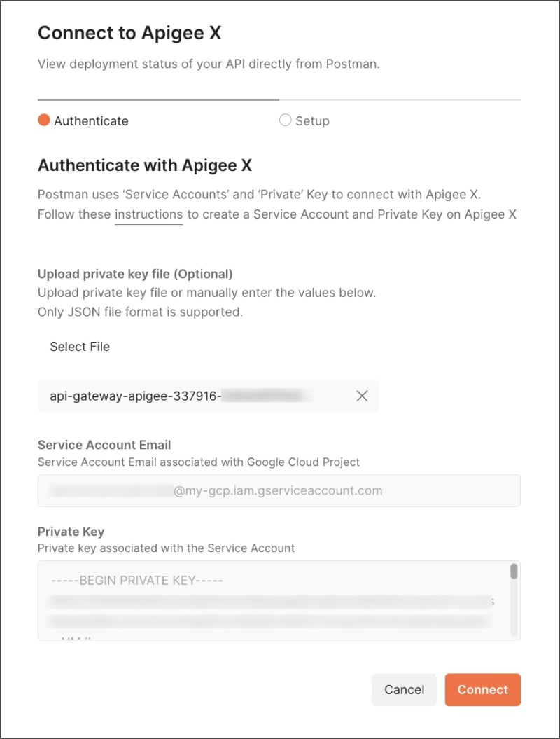Switch to the Setup step label
The width and height of the screenshot is (560, 739).
click(312, 121)
